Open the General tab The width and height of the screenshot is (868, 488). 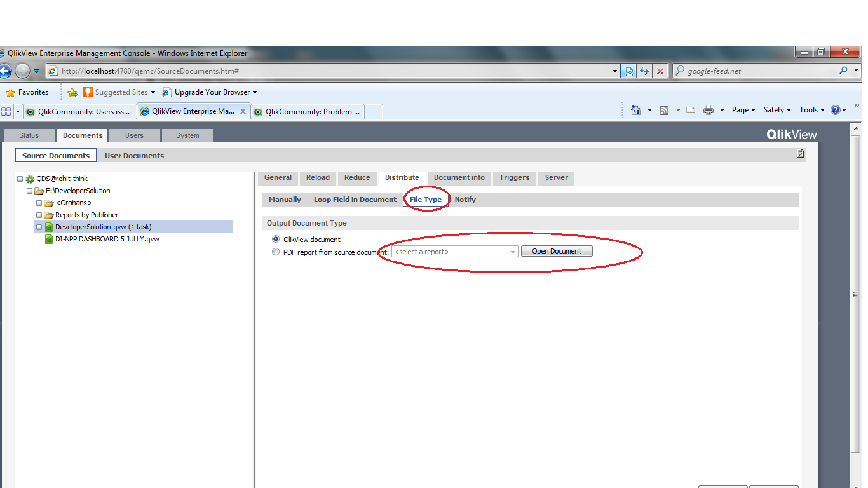pos(278,178)
